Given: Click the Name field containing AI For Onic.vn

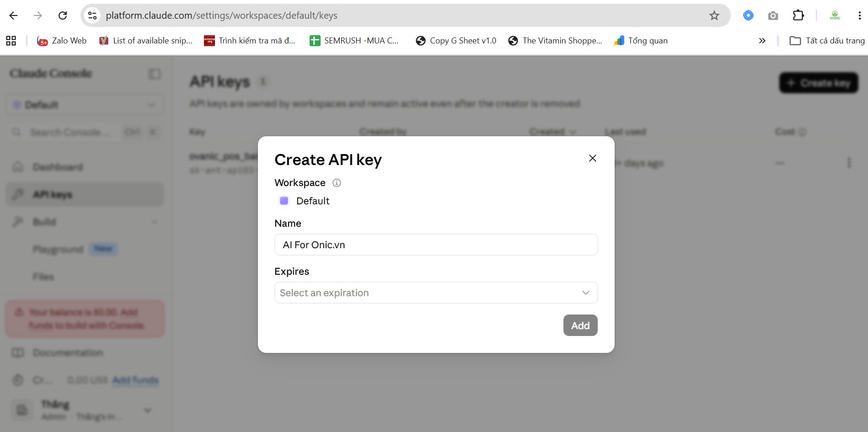Looking at the screenshot, I should [x=436, y=245].
